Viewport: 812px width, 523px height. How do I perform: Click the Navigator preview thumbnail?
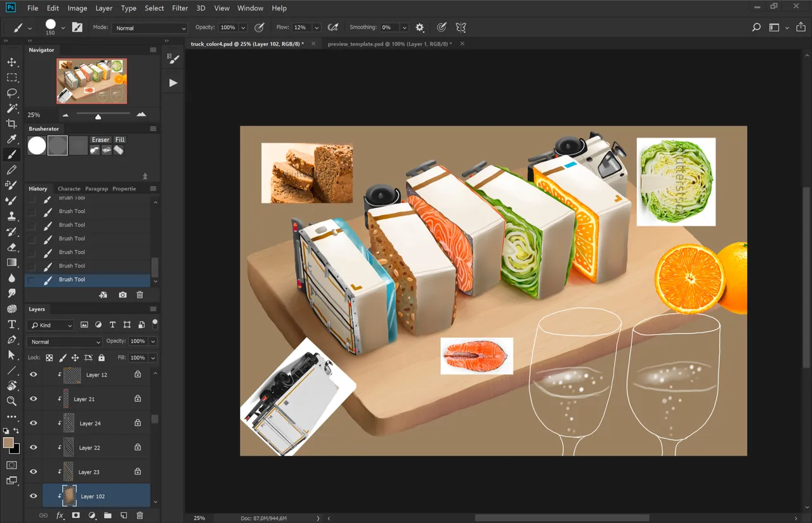[91, 81]
